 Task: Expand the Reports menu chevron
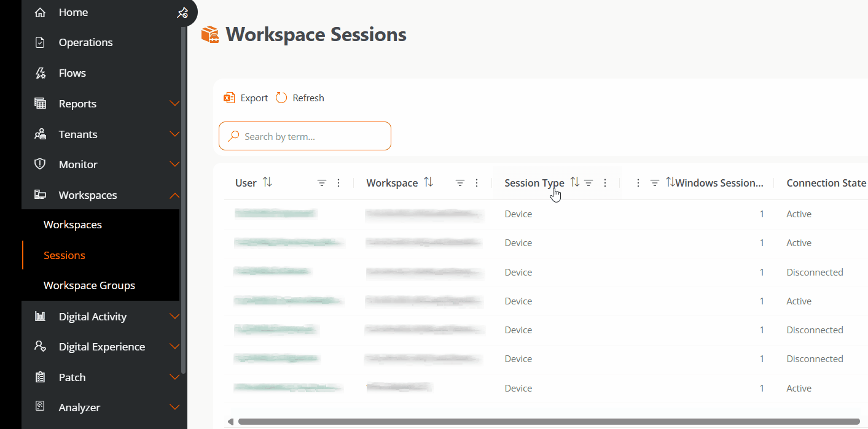click(x=174, y=104)
